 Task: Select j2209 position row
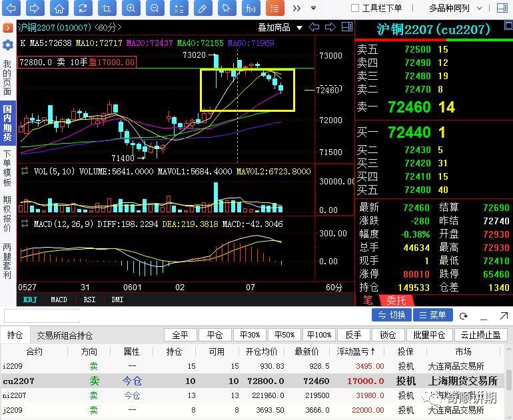pos(253,410)
